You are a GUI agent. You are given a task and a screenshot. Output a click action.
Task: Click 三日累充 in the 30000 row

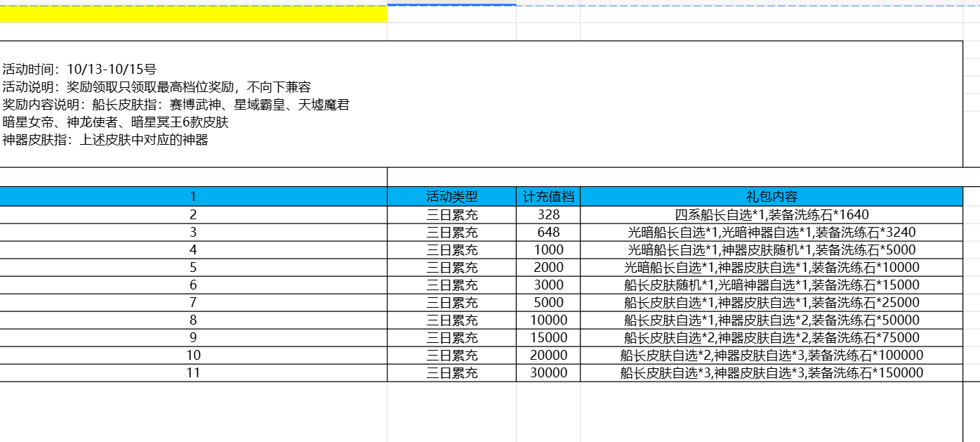(451, 373)
